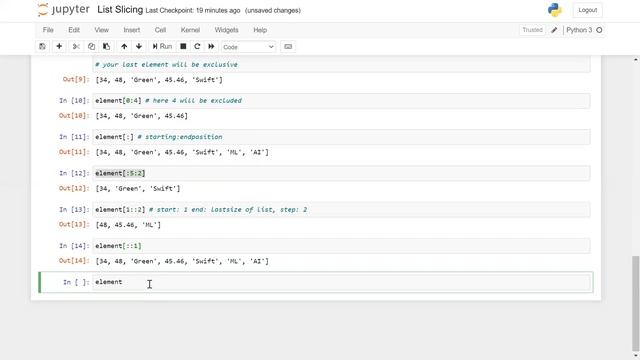The width and height of the screenshot is (640, 360).
Task: Click the comment 'your last element will be exclusive'
Action: click(x=166, y=64)
